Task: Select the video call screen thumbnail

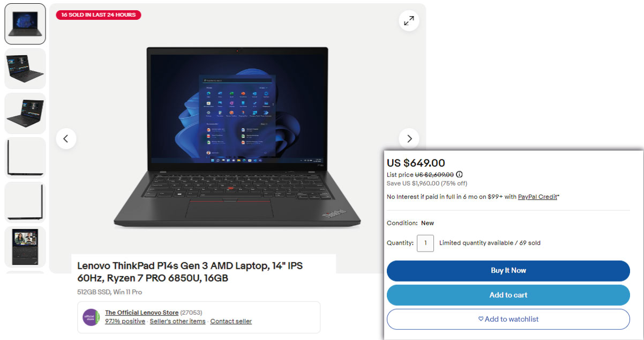Action: coord(25,247)
